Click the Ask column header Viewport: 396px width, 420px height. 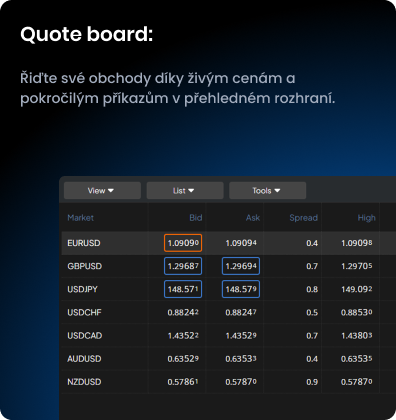coord(253,218)
